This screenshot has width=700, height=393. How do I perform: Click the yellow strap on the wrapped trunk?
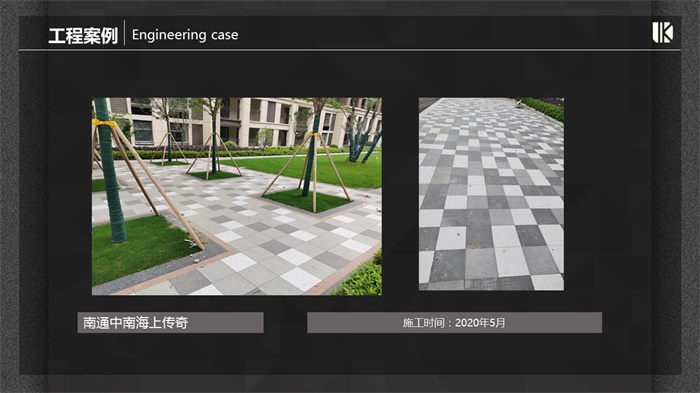(x=104, y=123)
